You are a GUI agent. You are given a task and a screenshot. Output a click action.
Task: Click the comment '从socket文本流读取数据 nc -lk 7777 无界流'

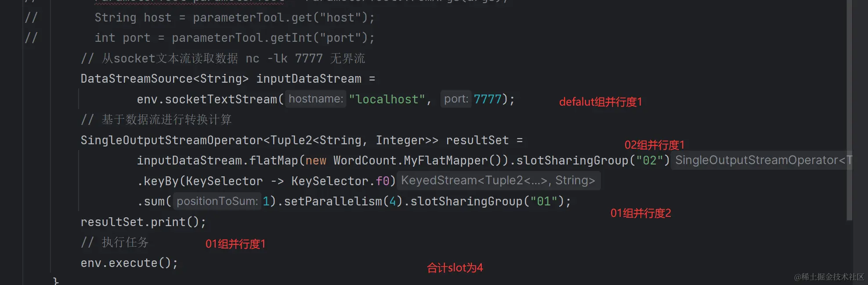(x=223, y=58)
